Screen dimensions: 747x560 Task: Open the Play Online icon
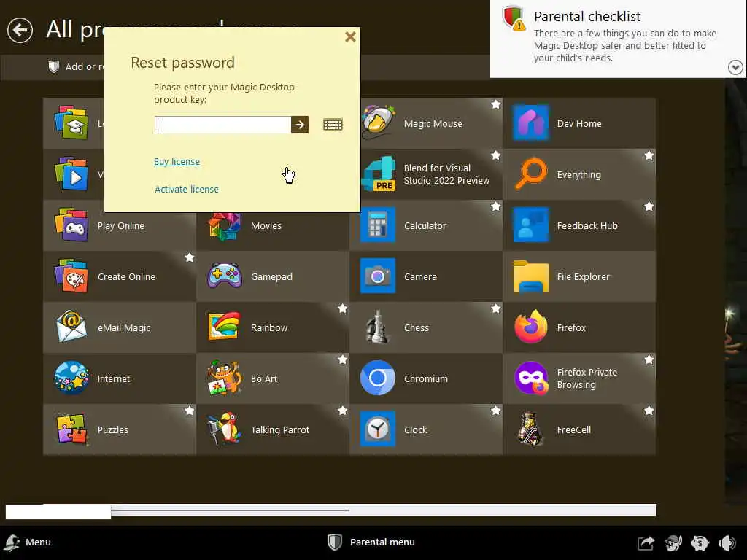click(71, 225)
